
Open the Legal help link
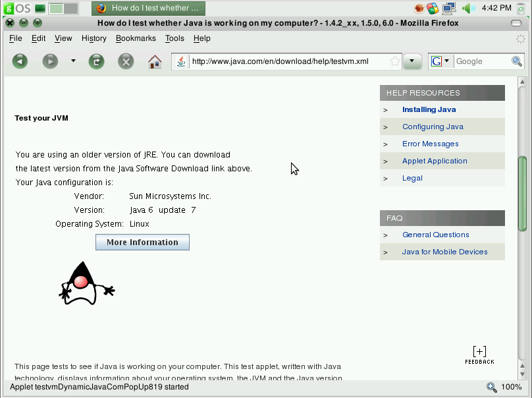pos(412,178)
